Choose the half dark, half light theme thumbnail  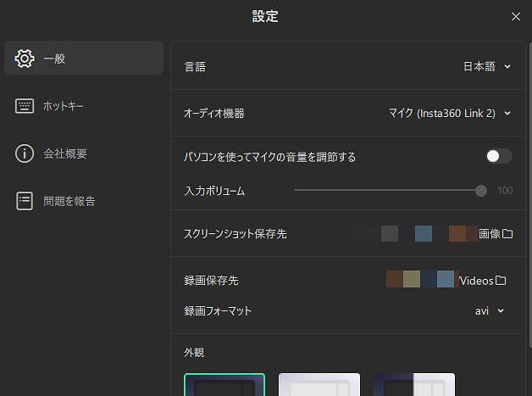click(x=414, y=385)
